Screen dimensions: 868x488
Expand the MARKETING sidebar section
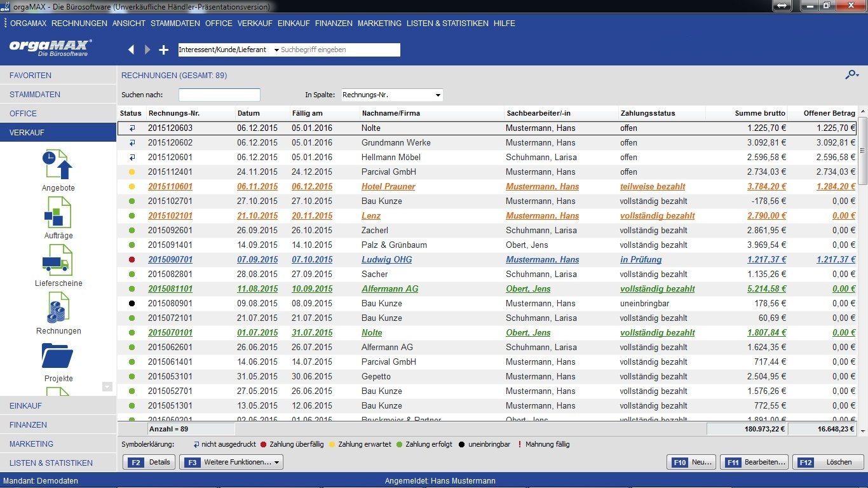(x=58, y=444)
